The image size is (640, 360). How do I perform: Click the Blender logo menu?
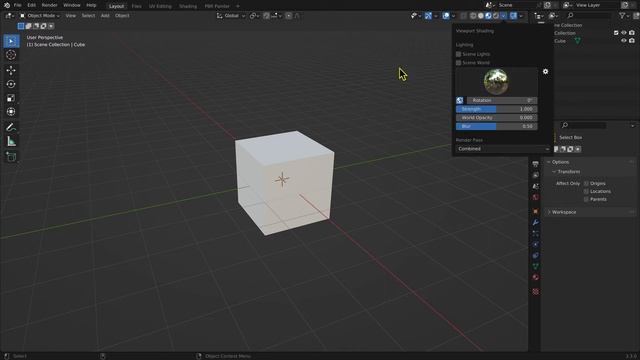pyautogui.click(x=6, y=5)
